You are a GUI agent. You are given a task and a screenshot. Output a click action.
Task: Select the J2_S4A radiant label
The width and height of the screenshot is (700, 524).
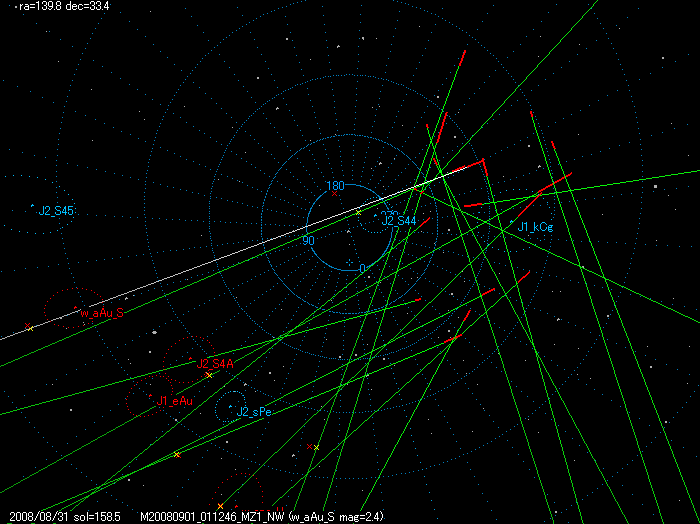(215, 364)
